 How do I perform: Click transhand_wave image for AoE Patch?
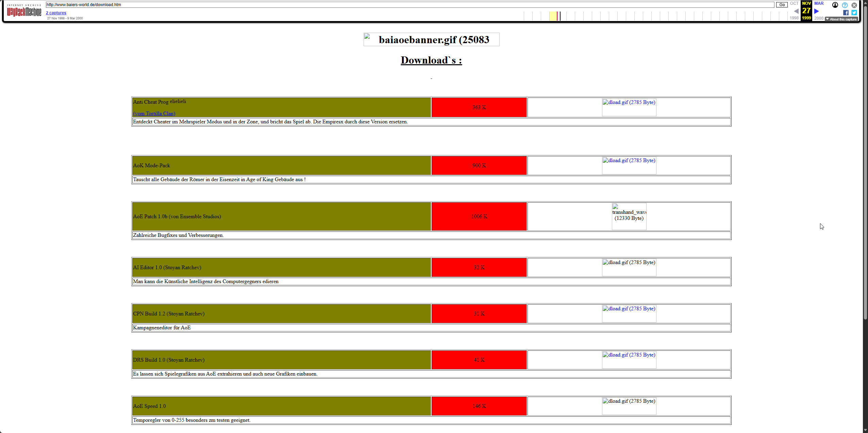pos(629,216)
